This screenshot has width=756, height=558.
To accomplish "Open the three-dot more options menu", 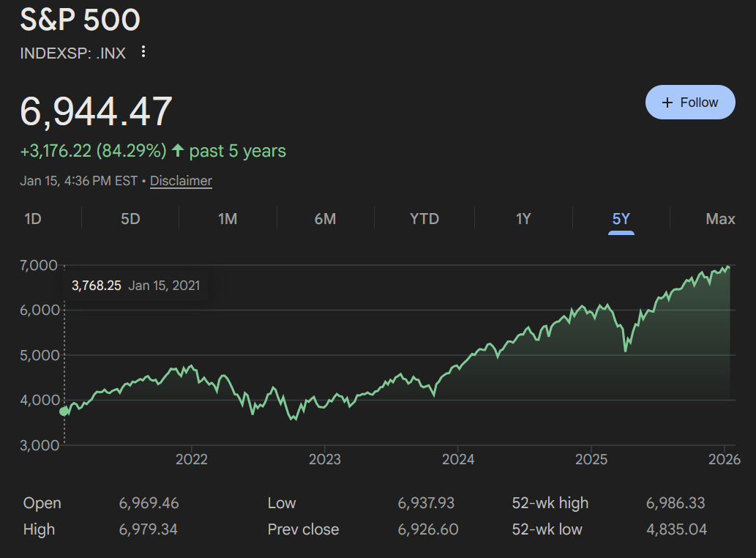I will (x=143, y=52).
